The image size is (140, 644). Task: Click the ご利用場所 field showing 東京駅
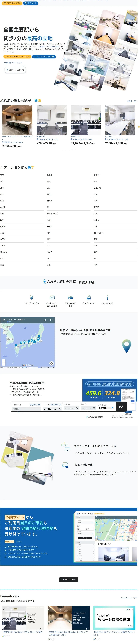click(26, 409)
